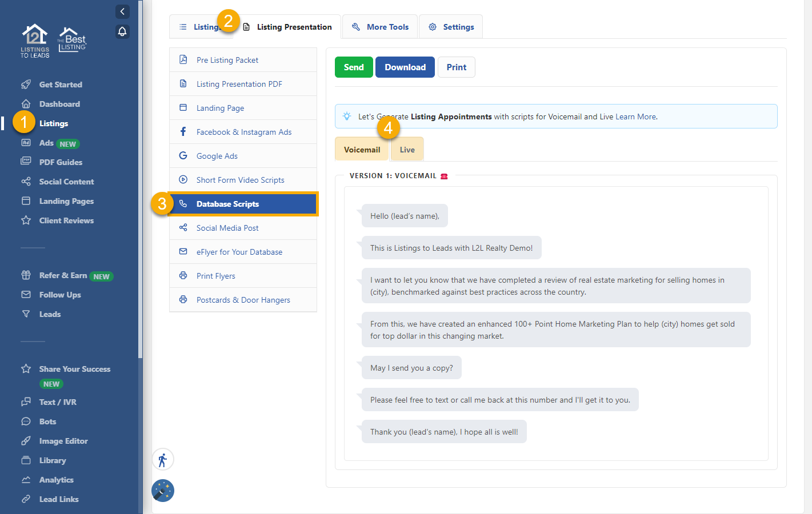Click the sidebar vertical scrollbar
Screen dimensions: 812x514
click(x=141, y=180)
